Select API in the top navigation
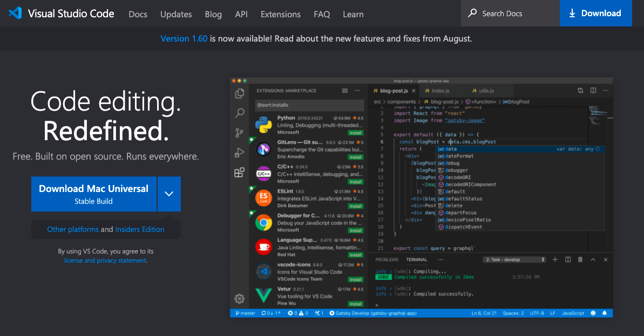This screenshot has width=644, height=336. coord(241,14)
